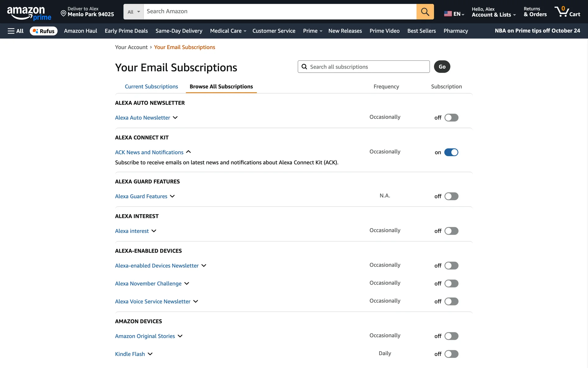Switch to the Current Subscriptions tab

[151, 86]
